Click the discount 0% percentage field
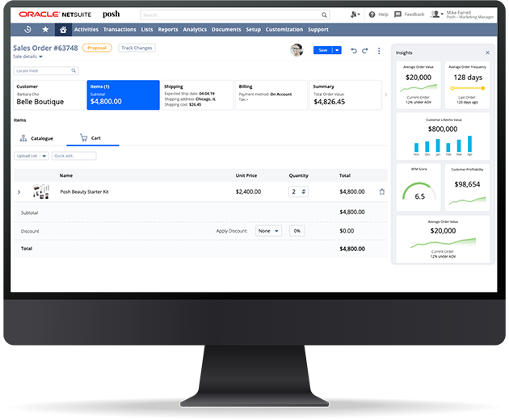 click(297, 231)
